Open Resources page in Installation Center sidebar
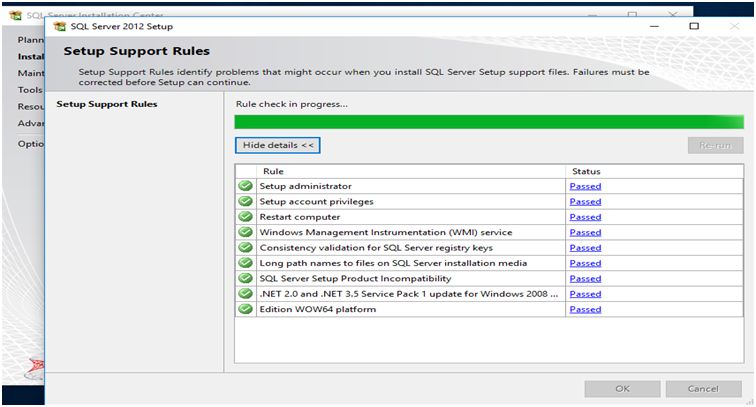Screen dimensions: 756x407 (x=31, y=106)
